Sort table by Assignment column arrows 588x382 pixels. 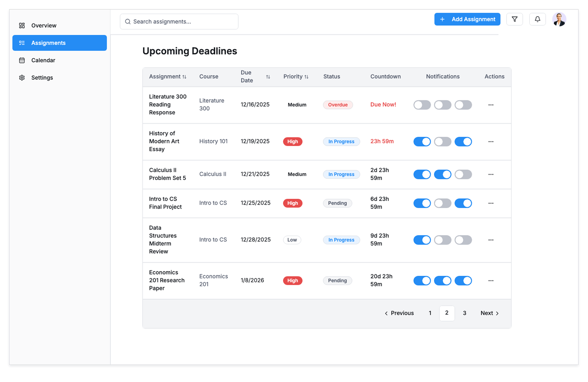click(x=184, y=77)
